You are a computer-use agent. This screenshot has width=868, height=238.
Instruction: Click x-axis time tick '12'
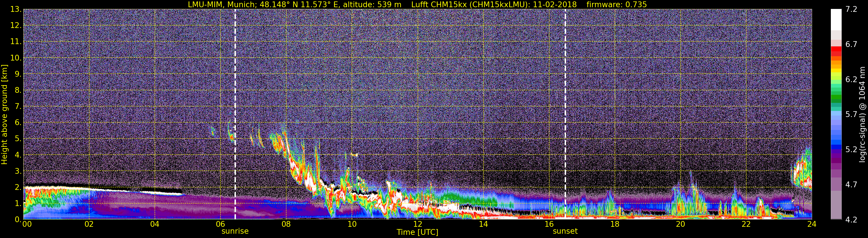[417, 224]
